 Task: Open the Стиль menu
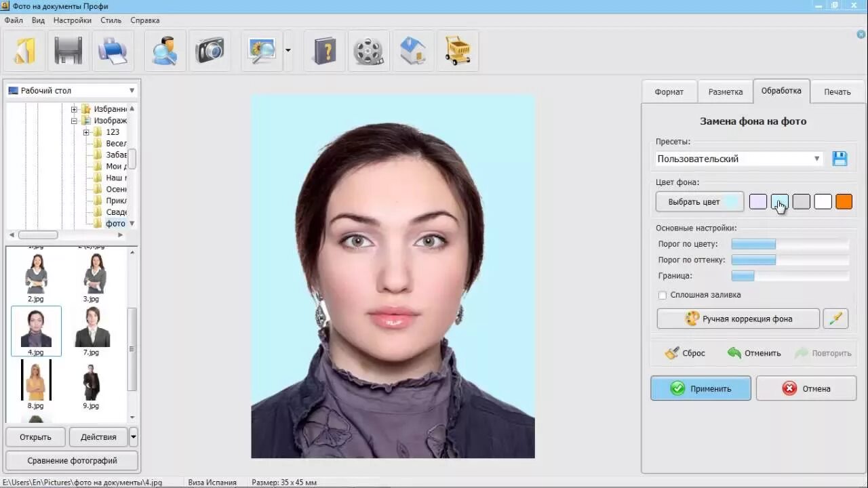111,20
